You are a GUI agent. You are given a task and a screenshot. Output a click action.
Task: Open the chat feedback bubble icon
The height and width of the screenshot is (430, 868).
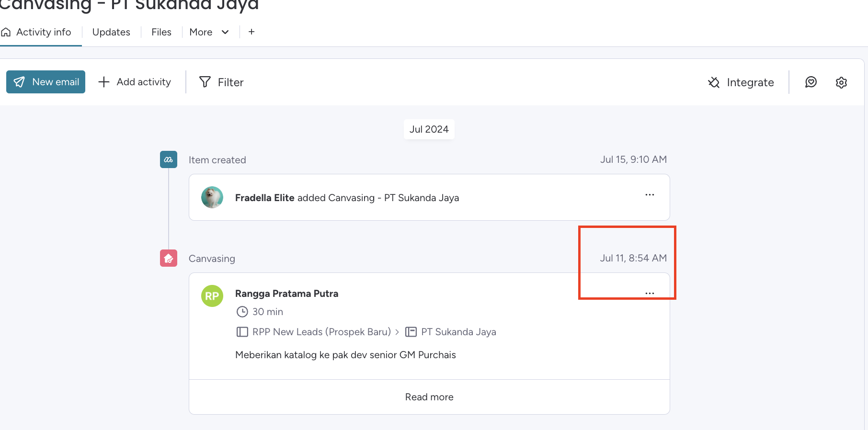(x=811, y=82)
